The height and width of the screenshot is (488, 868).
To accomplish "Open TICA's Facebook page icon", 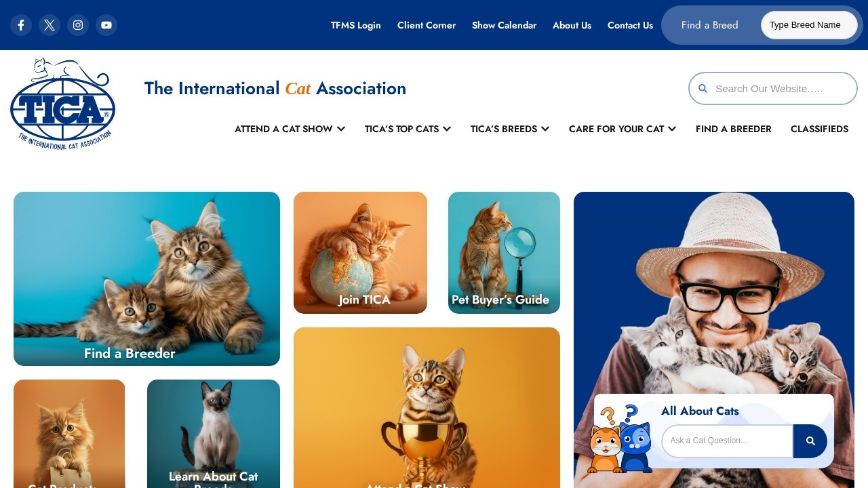I will (21, 25).
